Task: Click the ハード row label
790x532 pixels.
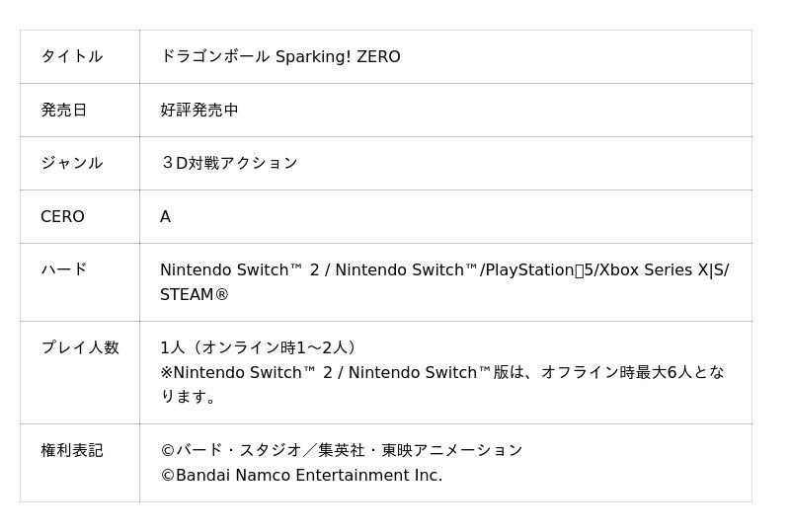Action: (x=63, y=268)
